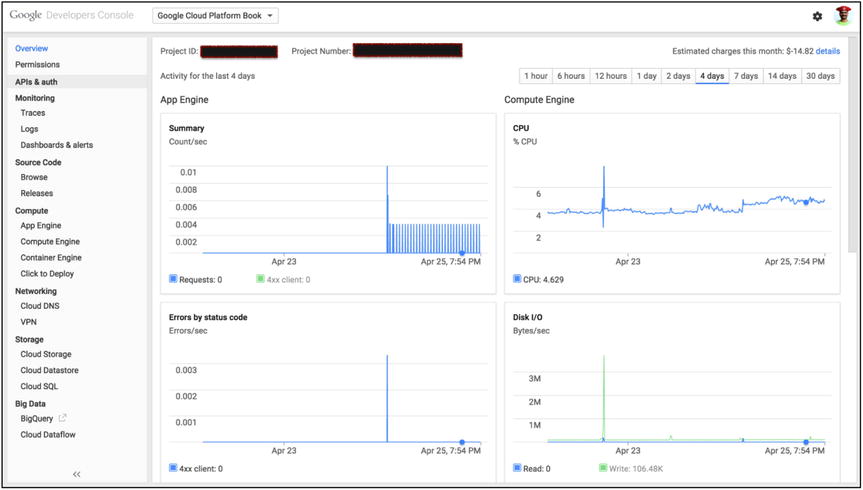Expand the Compute section
The width and height of the screenshot is (863, 490).
click(31, 211)
